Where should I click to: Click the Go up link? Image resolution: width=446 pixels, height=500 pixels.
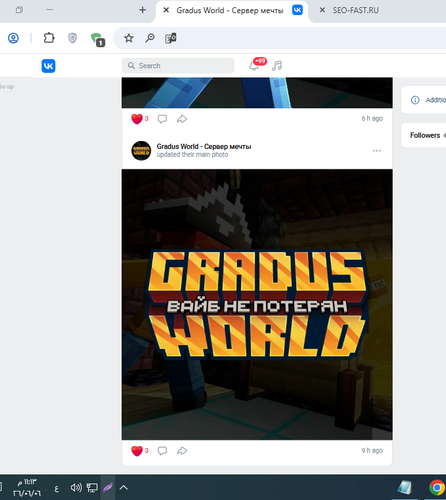(7, 87)
